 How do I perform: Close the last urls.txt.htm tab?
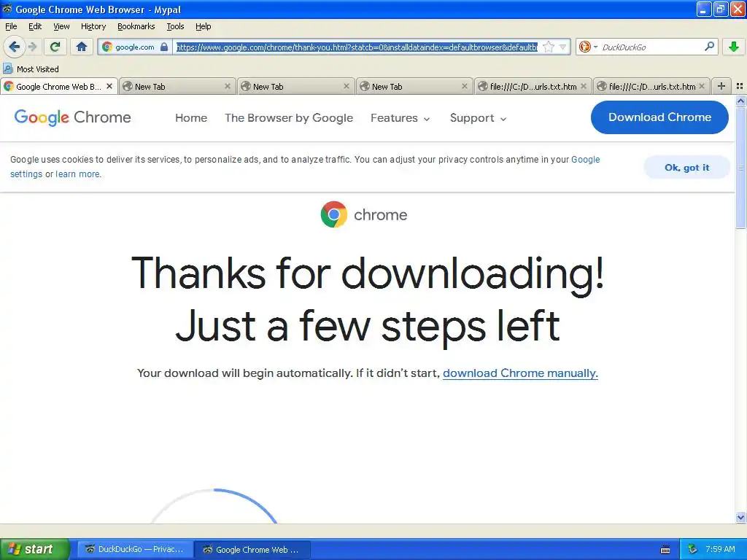pyautogui.click(x=702, y=86)
